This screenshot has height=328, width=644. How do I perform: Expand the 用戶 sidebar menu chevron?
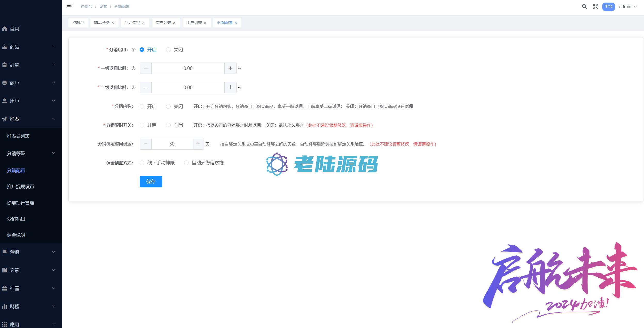point(54,101)
